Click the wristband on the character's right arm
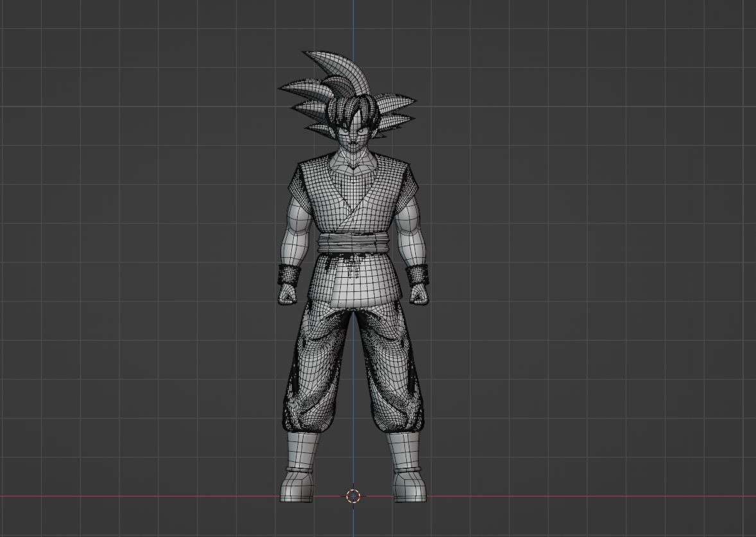Image resolution: width=756 pixels, height=537 pixels. click(291, 275)
